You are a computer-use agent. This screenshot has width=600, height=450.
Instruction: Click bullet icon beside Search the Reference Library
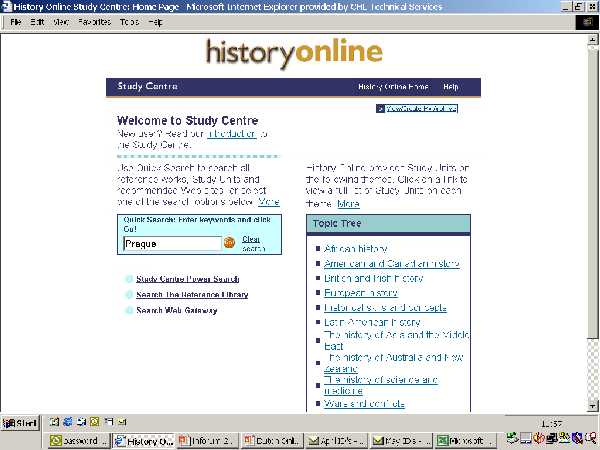point(129,295)
